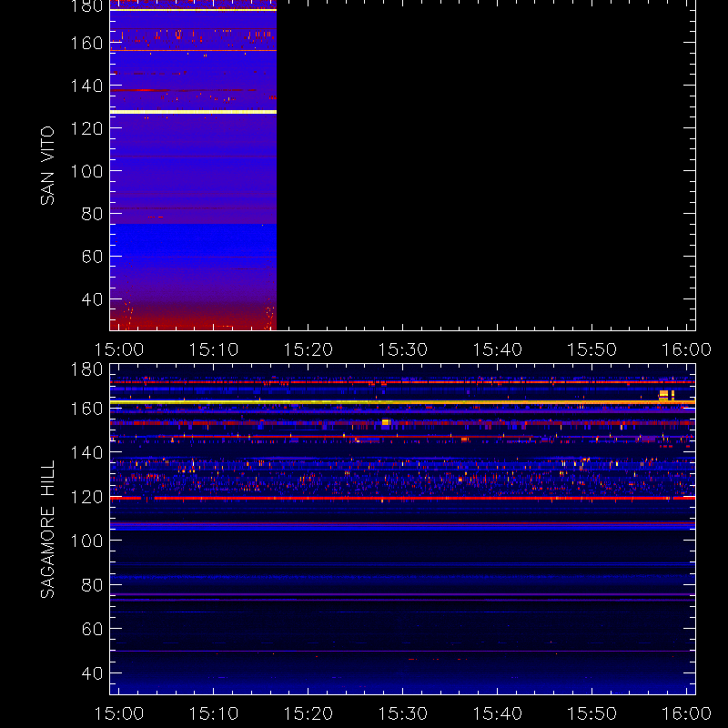Select the 140 label on the San Vito axis
The width and height of the screenshot is (728, 728).
tap(86, 86)
